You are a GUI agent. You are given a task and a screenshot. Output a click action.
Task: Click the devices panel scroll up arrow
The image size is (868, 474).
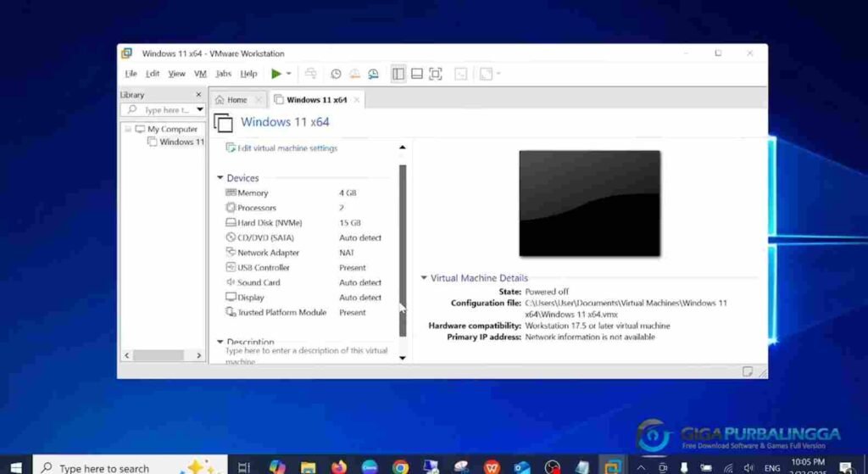pos(403,148)
